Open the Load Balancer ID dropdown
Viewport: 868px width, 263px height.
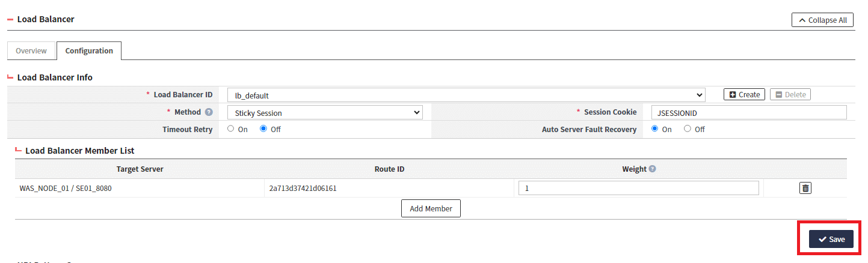click(466, 95)
